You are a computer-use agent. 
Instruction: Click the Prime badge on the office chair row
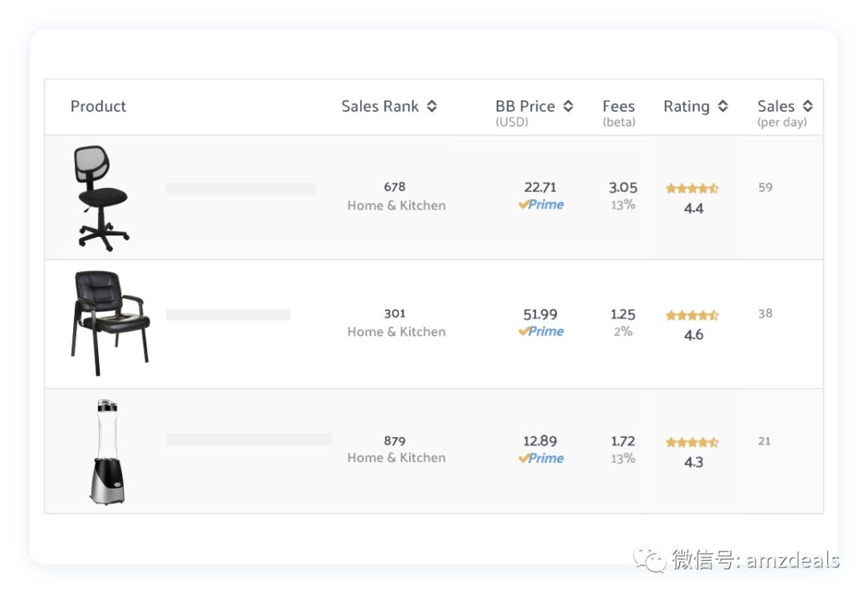541,204
